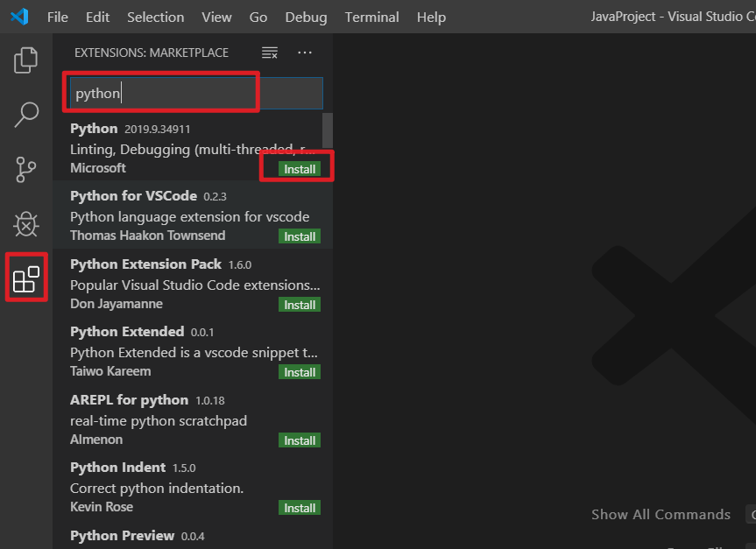Open the Go menu
The width and height of the screenshot is (756, 549).
258,17
